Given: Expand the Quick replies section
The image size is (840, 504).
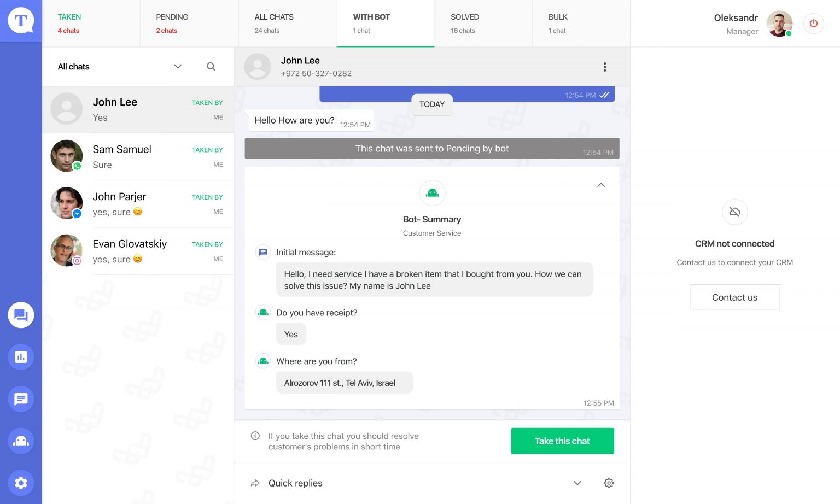Looking at the screenshot, I should coord(577,483).
